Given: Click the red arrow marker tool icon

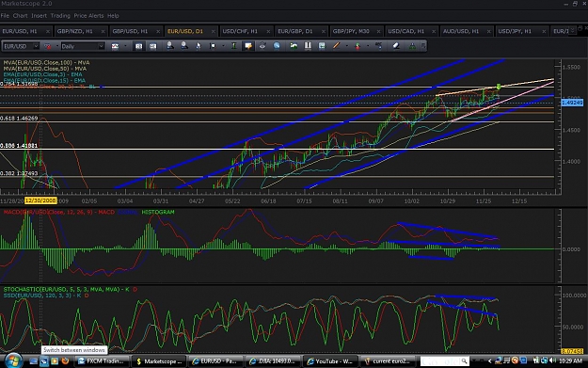Looking at the screenshot, I should pos(358,46).
